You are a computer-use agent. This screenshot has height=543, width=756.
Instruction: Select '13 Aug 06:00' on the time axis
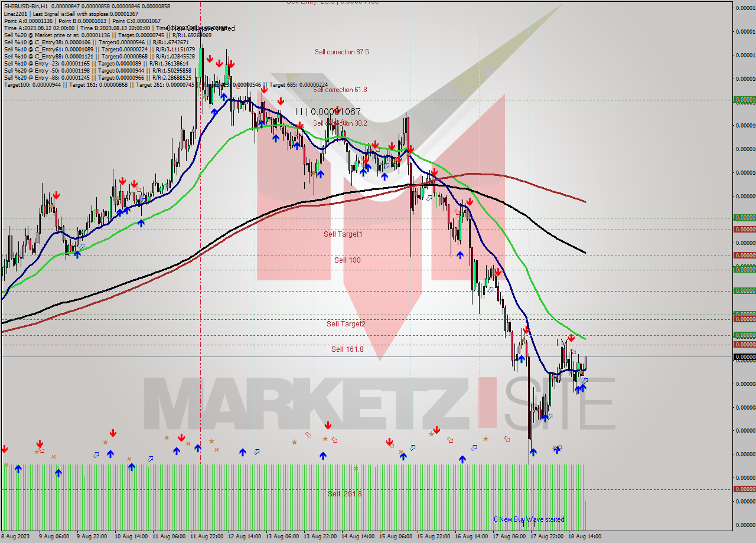[x=281, y=537]
